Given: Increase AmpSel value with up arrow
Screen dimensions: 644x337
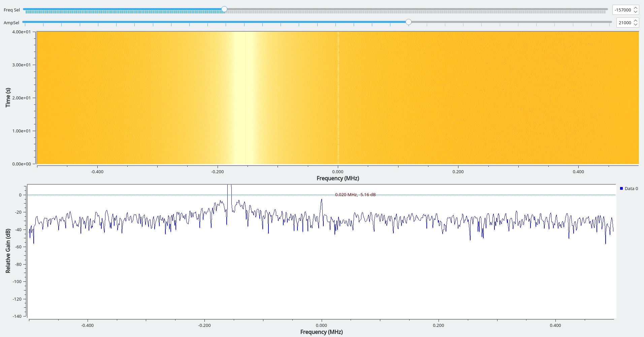Looking at the screenshot, I should (x=635, y=21).
